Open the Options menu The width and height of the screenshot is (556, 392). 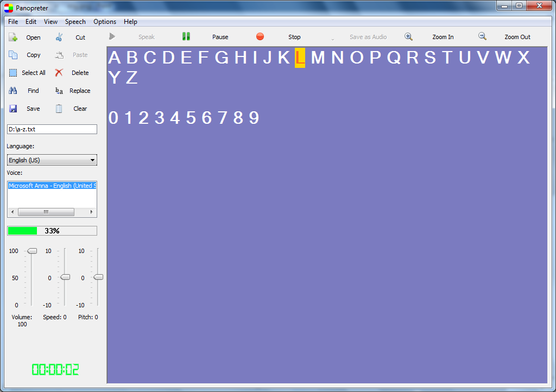coord(105,22)
